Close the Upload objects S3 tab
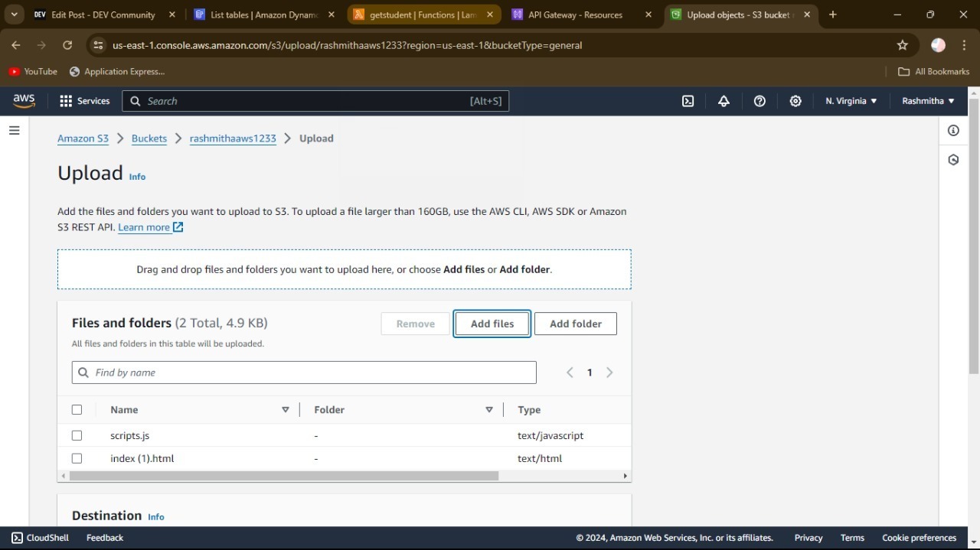This screenshot has height=550, width=980. pyautogui.click(x=807, y=15)
